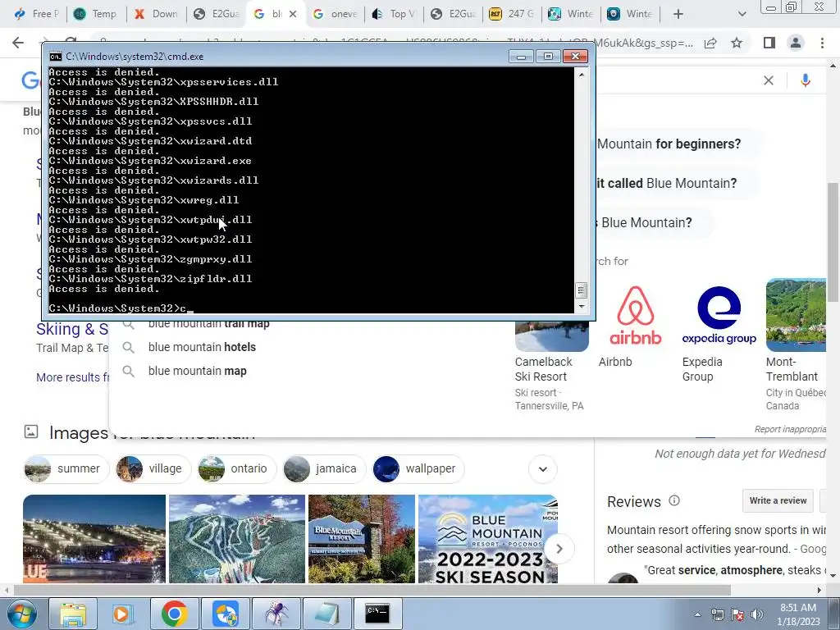The width and height of the screenshot is (840, 630).
Task: Open the Skiing & S result link
Action: pyautogui.click(x=72, y=329)
